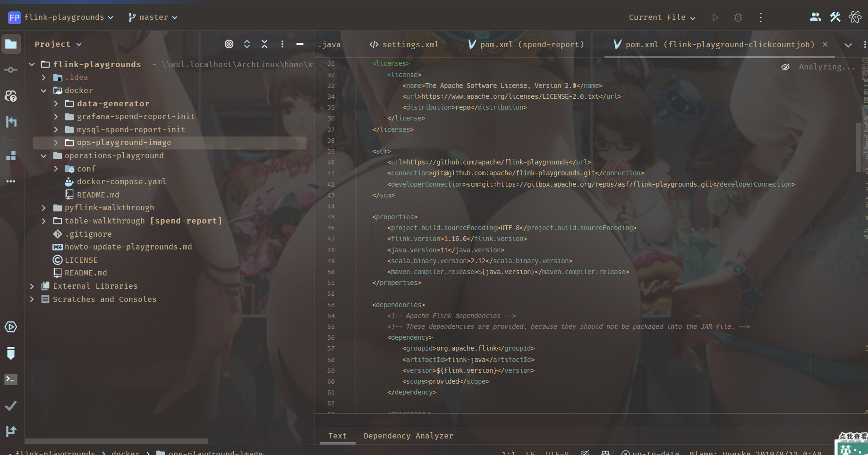Open Code With Me icon
Image resolution: width=868 pixels, height=455 pixels.
815,17
